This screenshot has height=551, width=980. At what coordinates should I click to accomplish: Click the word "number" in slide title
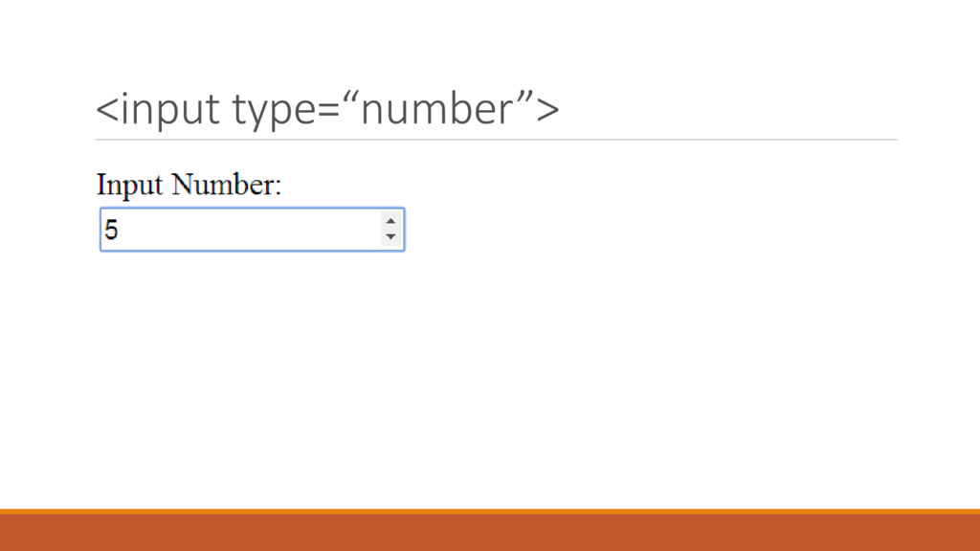point(435,110)
